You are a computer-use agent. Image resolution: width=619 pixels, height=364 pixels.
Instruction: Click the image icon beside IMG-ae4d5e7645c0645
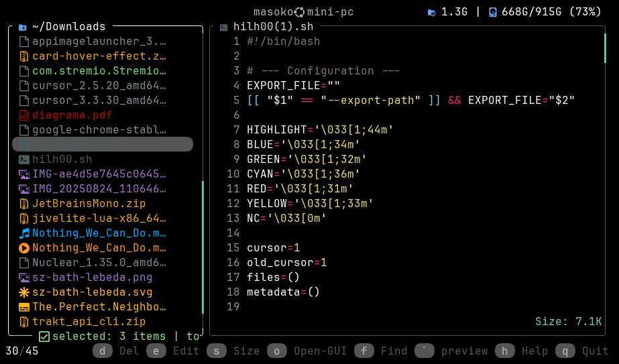click(x=23, y=174)
